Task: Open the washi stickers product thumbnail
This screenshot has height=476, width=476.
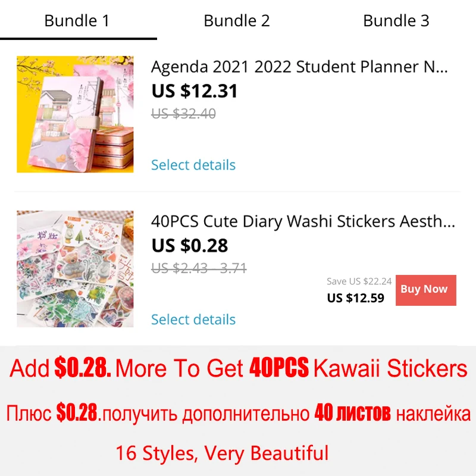Action: [x=75, y=269]
